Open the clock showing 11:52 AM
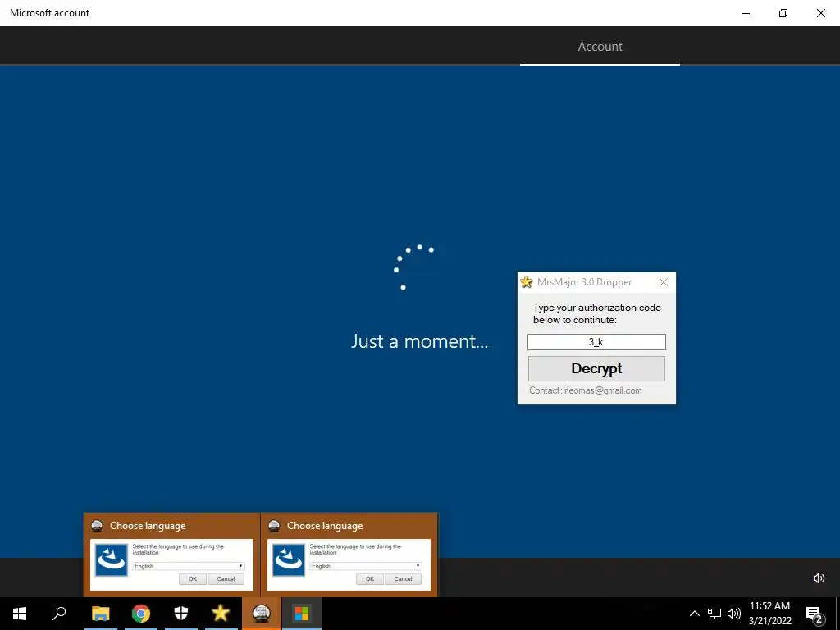This screenshot has width=840, height=630. click(769, 614)
